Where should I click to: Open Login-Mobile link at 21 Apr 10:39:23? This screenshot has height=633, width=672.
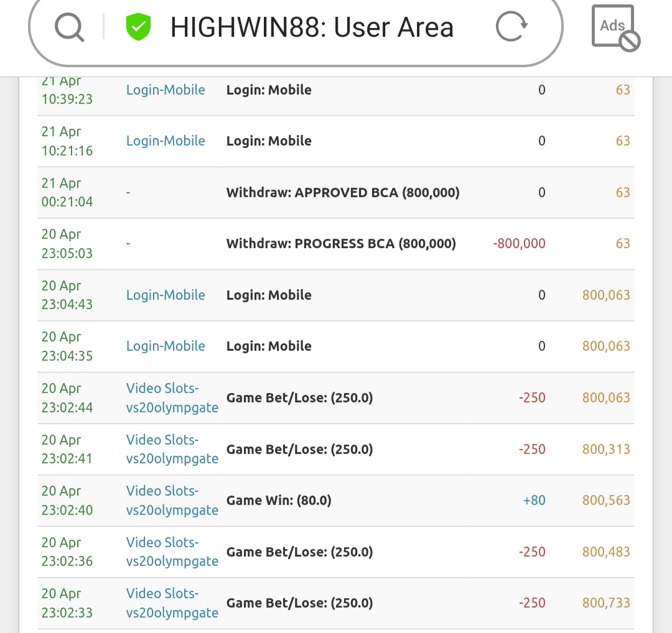pyautogui.click(x=166, y=90)
